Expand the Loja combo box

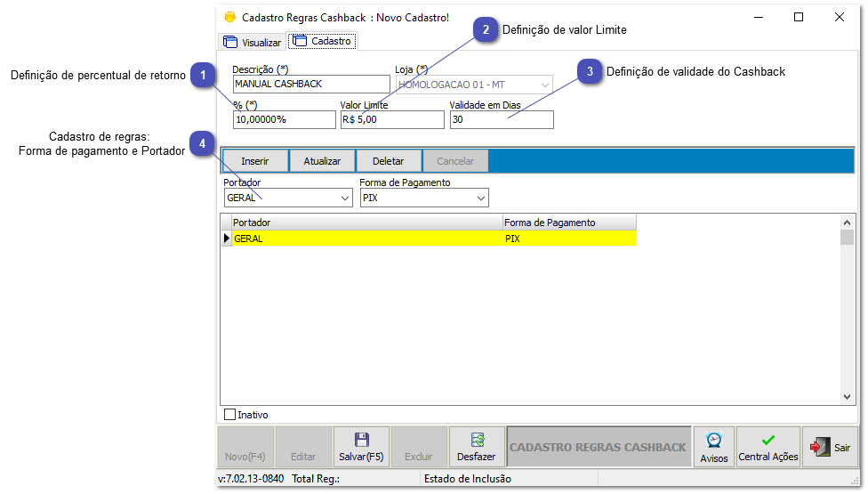(x=544, y=85)
